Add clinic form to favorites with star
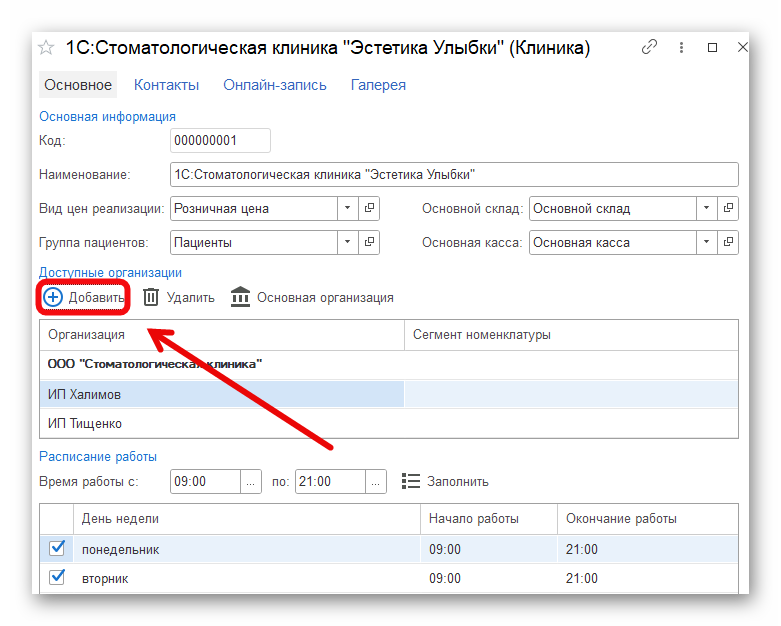 (x=46, y=48)
